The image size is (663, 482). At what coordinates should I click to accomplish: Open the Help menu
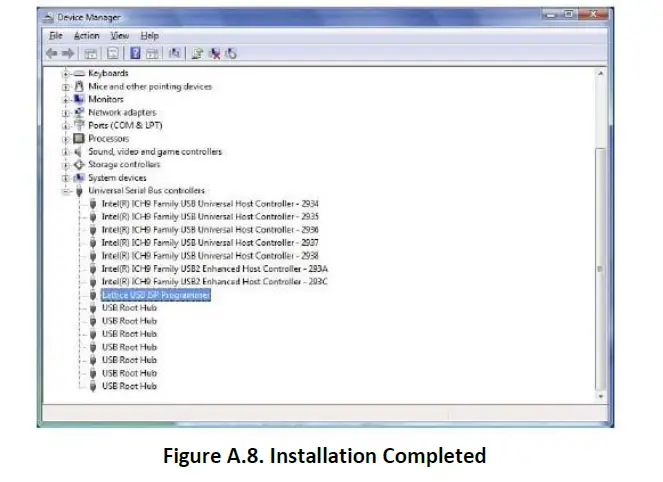[x=150, y=36]
